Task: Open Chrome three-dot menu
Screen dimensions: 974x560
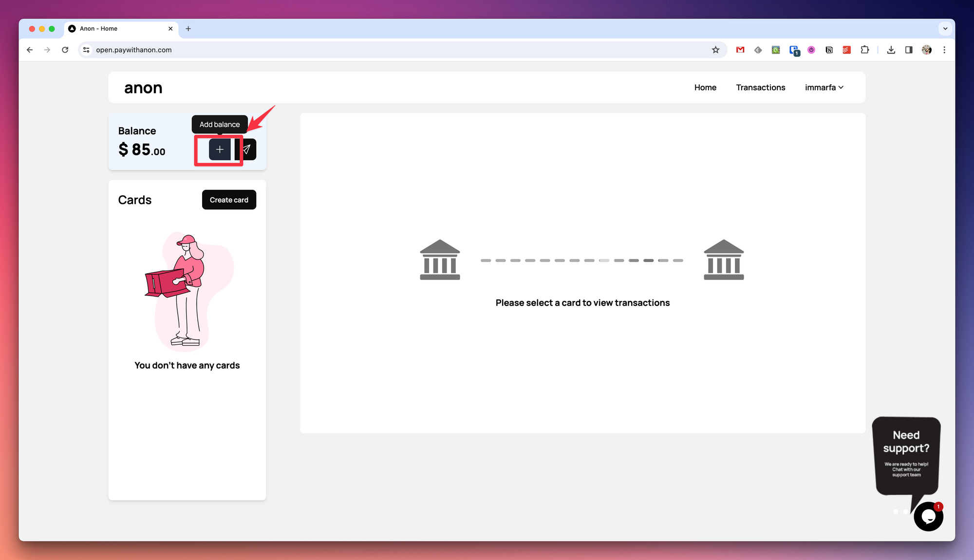Action: point(944,50)
